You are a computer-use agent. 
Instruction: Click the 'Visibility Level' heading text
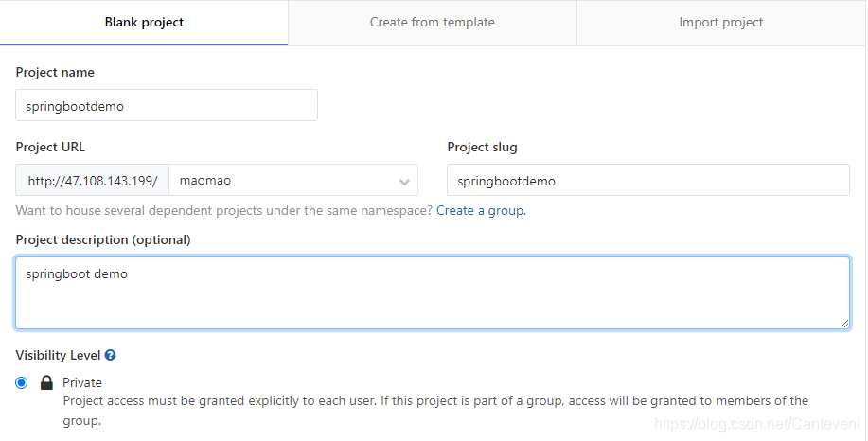pos(59,356)
